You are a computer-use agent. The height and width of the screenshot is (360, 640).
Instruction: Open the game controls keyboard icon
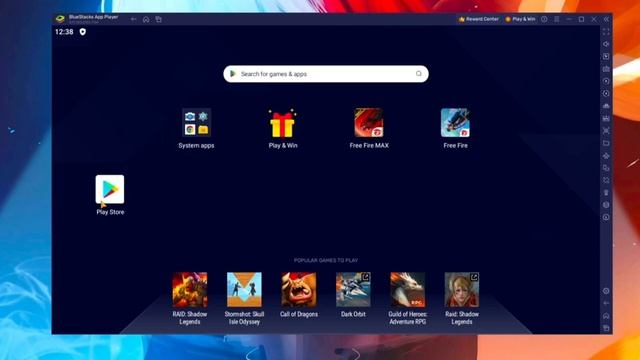pyautogui.click(x=606, y=69)
